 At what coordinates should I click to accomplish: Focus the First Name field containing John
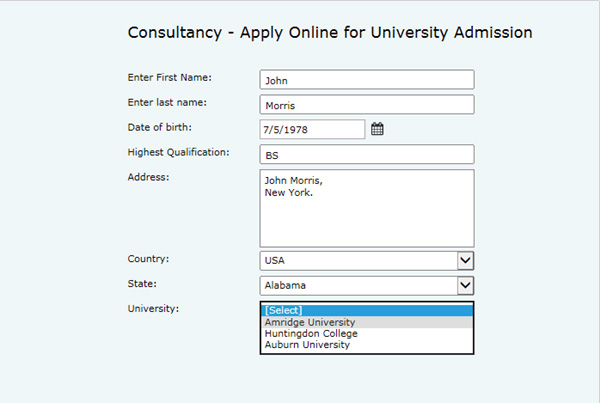pos(367,80)
